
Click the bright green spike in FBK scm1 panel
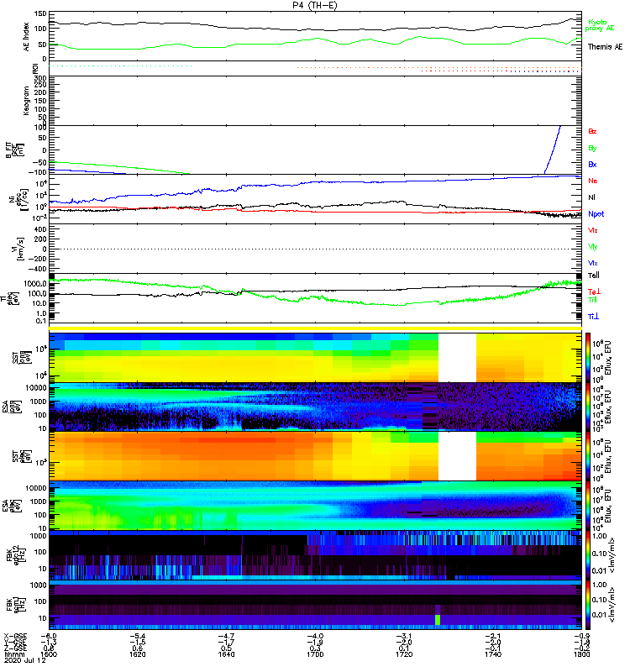pos(437,620)
